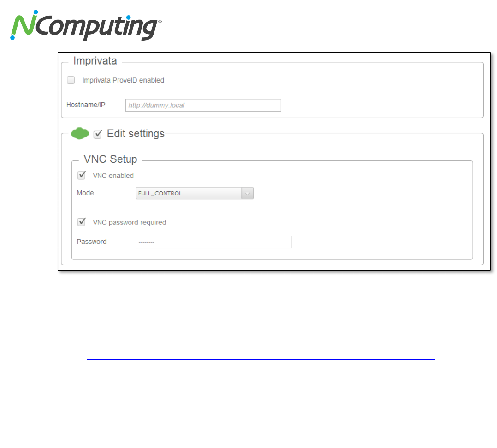Click the Hostname/IP label
Image resolution: width=497 pixels, height=448 pixels.
[x=86, y=105]
